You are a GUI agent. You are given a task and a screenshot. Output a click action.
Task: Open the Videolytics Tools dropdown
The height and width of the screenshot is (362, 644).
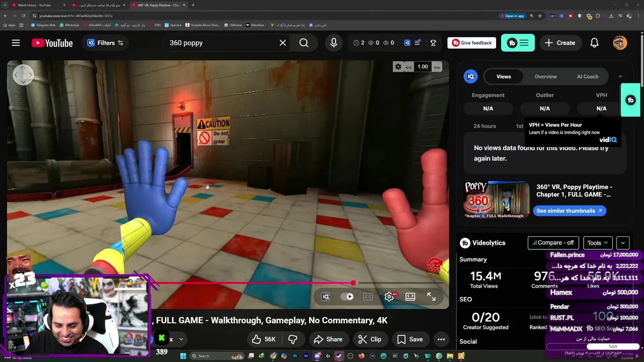[597, 243]
